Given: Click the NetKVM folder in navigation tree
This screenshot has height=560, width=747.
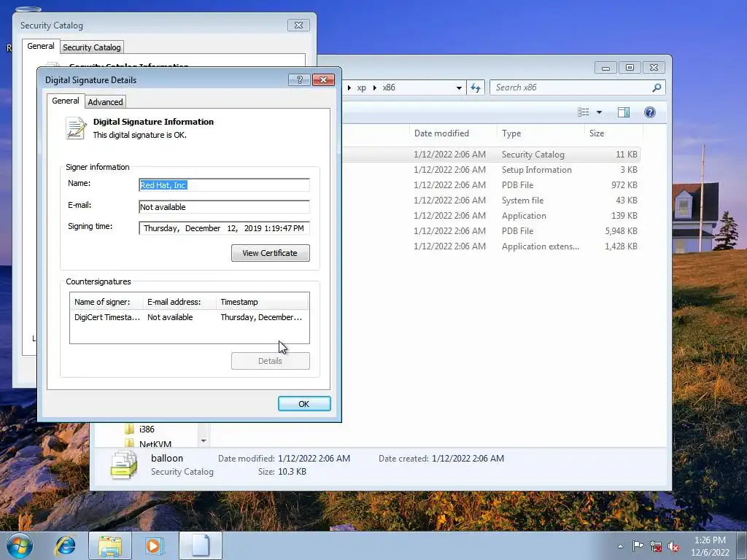Looking at the screenshot, I should (155, 443).
